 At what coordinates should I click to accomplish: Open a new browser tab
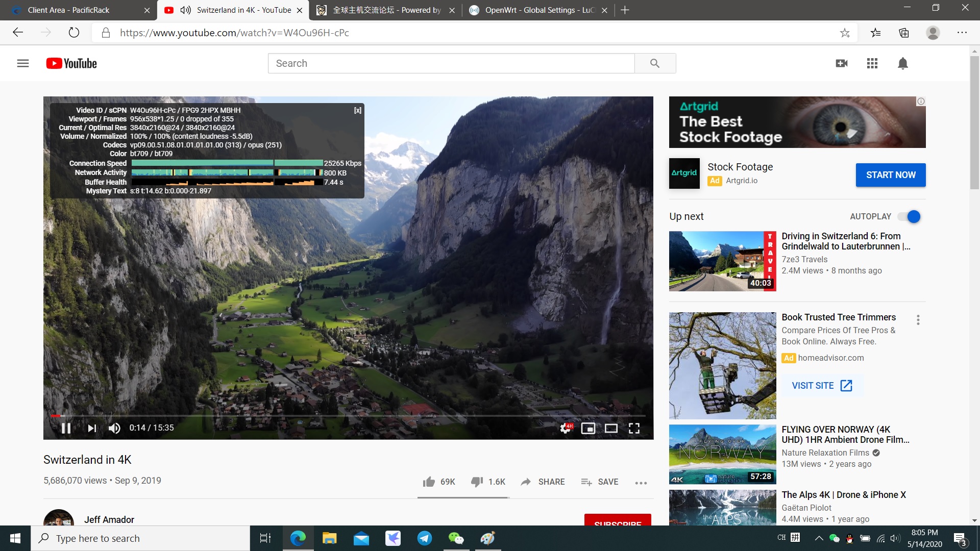(625, 10)
